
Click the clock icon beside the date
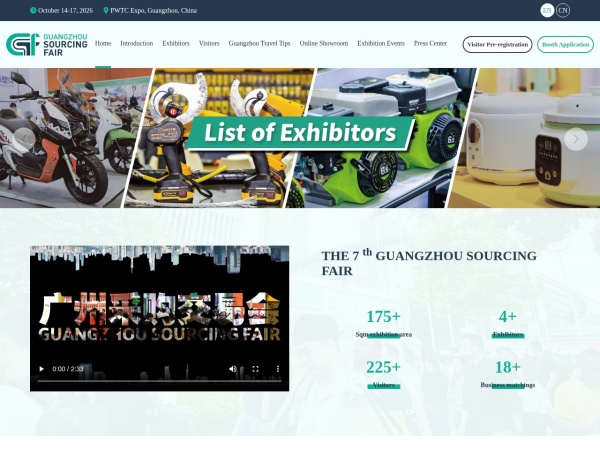coord(33,10)
